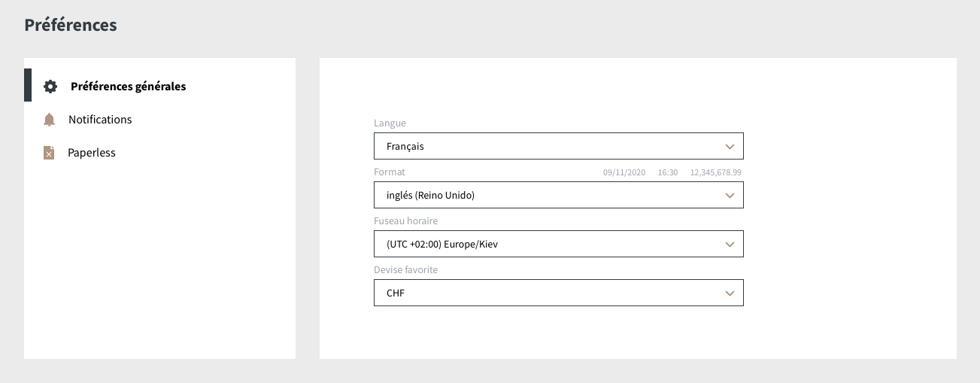Click the chevron arrow in the Langue field
This screenshot has height=383, width=980.
tap(729, 147)
